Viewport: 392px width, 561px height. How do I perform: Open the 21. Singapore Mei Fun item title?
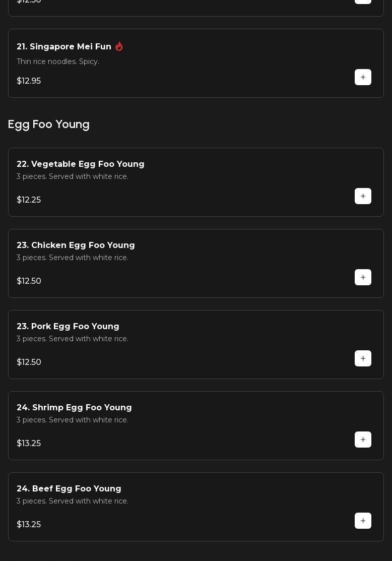64,46
